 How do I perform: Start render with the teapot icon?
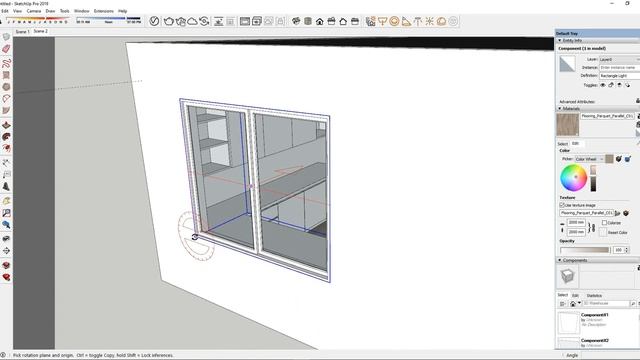pos(168,21)
